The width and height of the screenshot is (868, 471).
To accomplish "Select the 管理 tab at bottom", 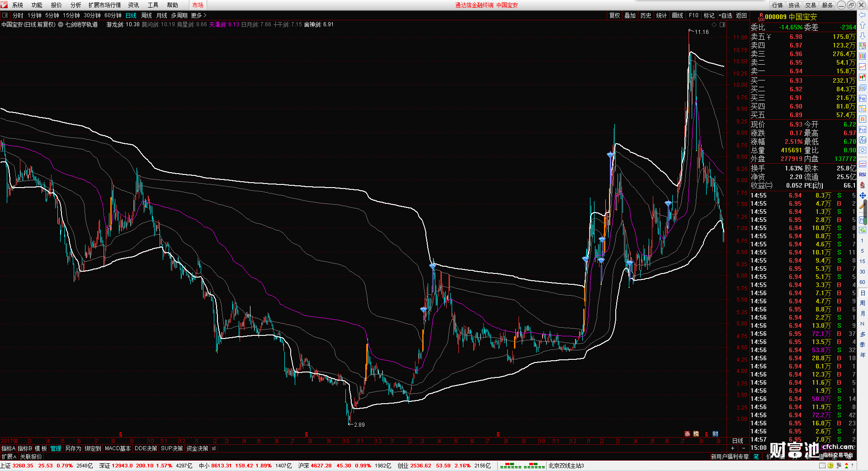I will (x=56, y=448).
